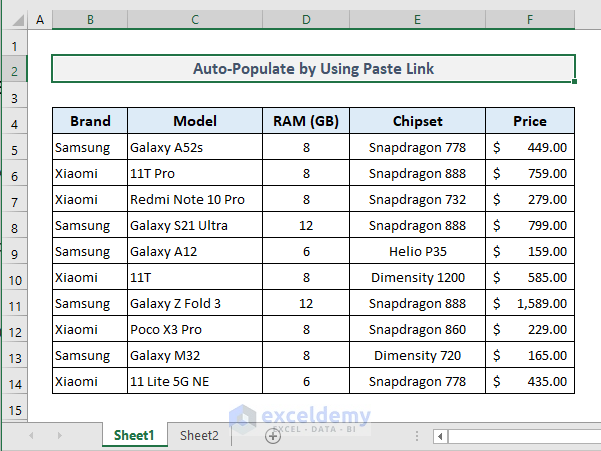
Task: Select column D header
Action: click(x=306, y=20)
